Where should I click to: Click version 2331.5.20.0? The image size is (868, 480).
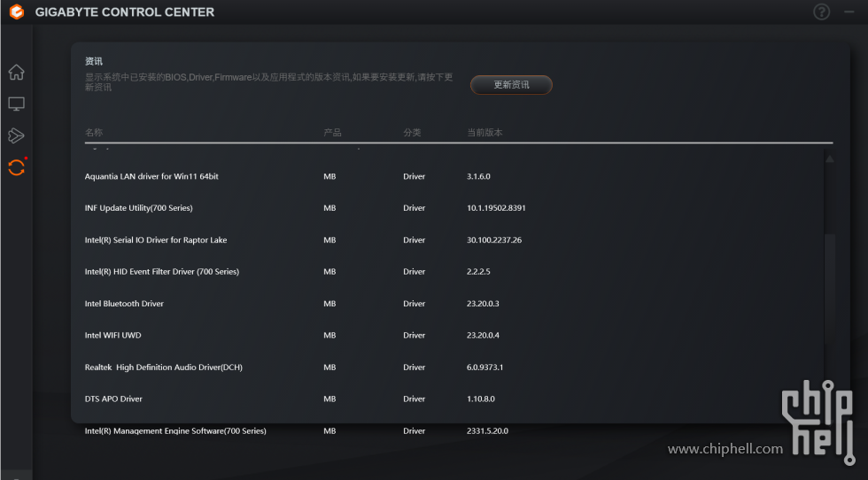487,430
